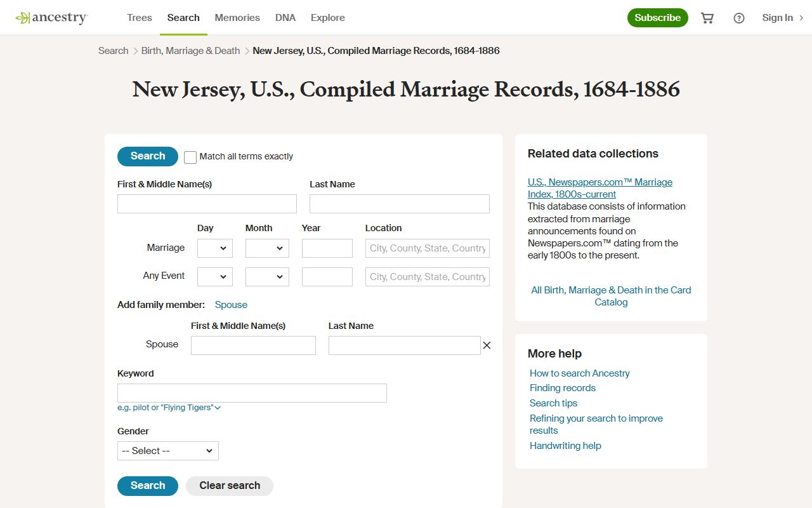Focus the First & Middle Name(s) field
Image resolution: width=812 pixels, height=508 pixels.
click(x=207, y=204)
